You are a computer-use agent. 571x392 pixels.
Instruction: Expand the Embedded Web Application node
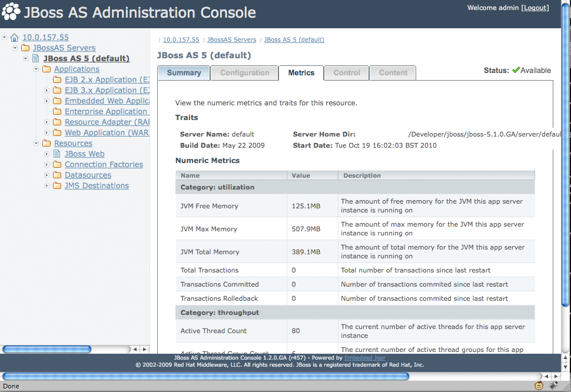point(47,101)
